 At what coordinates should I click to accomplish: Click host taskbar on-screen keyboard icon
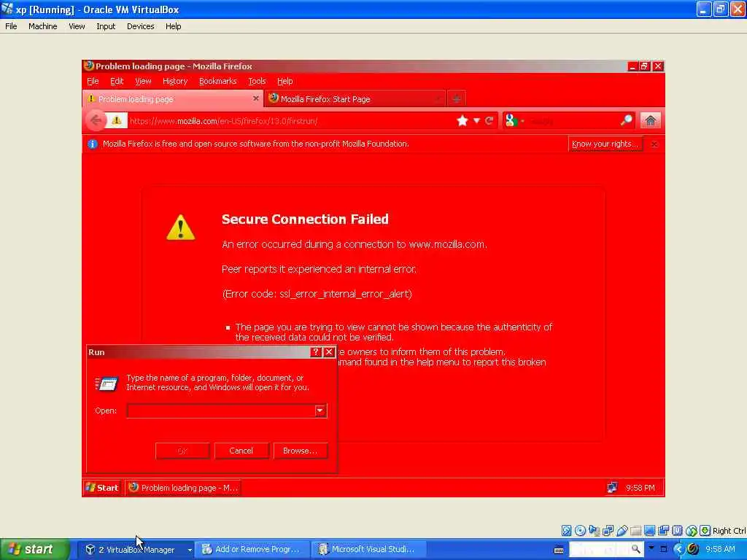[559, 550]
